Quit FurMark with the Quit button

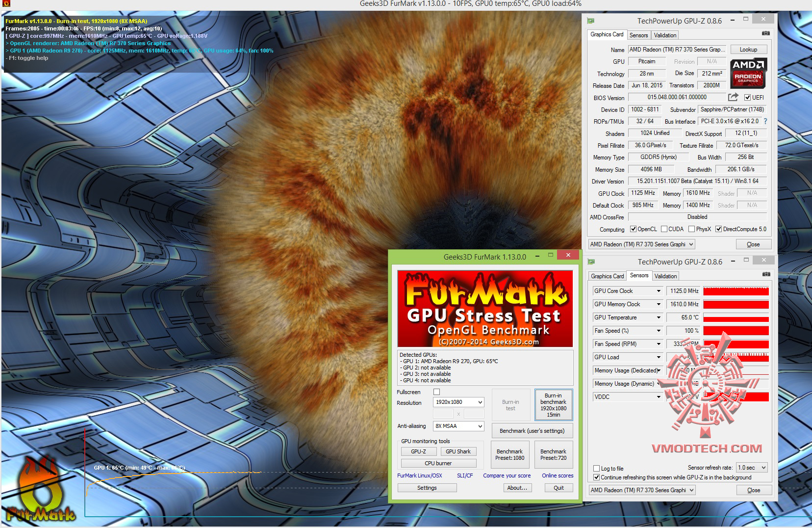point(558,488)
